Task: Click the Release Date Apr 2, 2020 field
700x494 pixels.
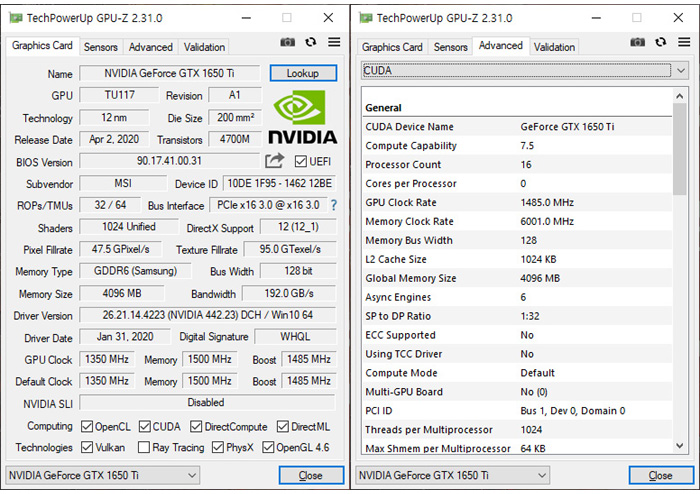Action: pos(114,139)
